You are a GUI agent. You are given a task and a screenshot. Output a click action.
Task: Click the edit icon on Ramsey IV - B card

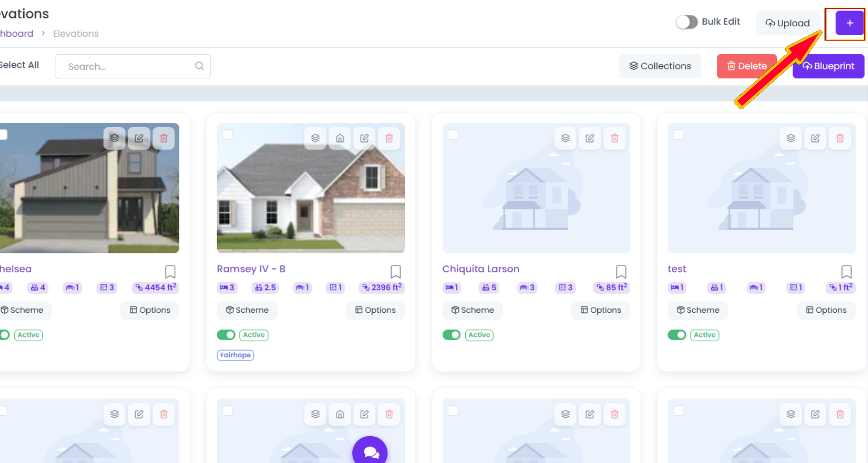coord(364,138)
